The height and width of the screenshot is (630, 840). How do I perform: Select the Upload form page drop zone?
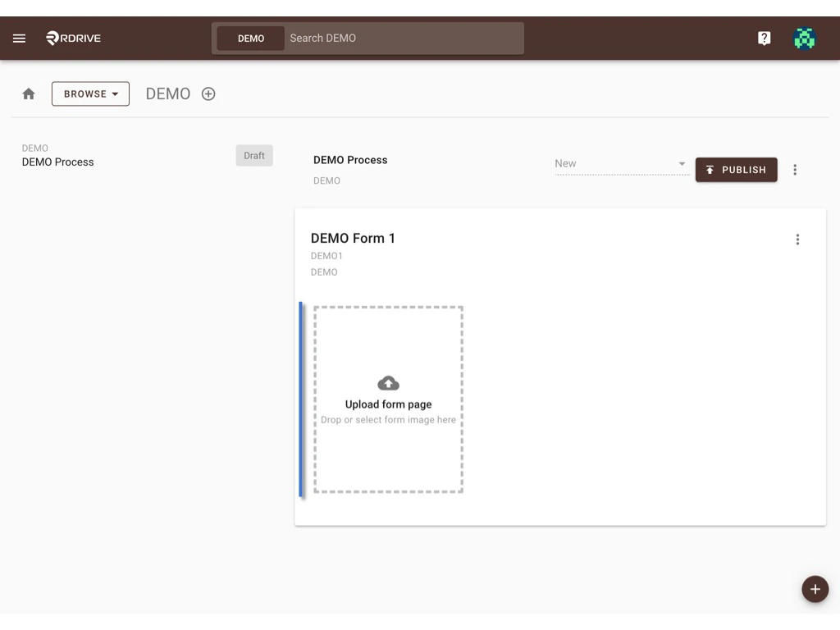coord(388,399)
